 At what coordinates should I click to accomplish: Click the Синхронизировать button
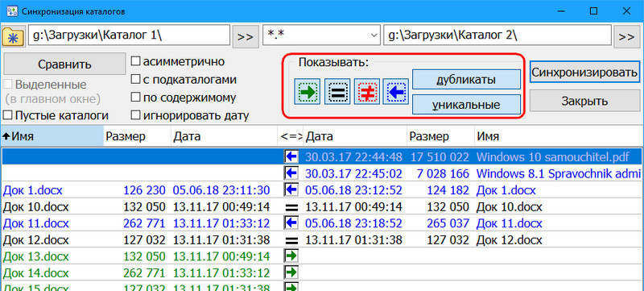coord(584,73)
